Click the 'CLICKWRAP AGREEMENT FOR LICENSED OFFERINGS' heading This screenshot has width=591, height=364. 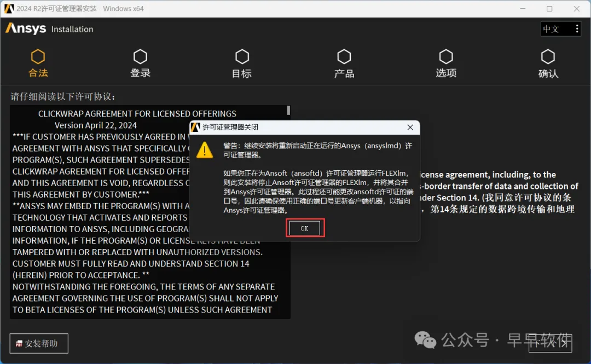pyautogui.click(x=137, y=113)
